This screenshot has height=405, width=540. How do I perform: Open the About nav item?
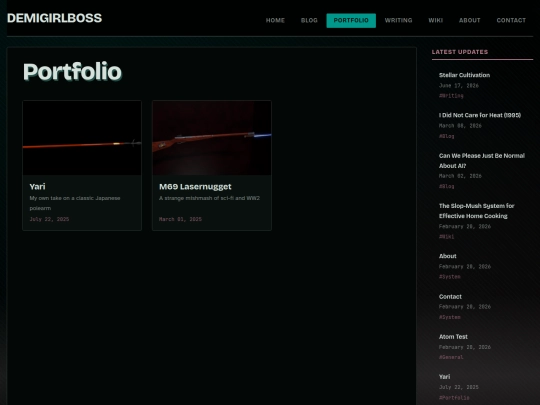tap(469, 20)
